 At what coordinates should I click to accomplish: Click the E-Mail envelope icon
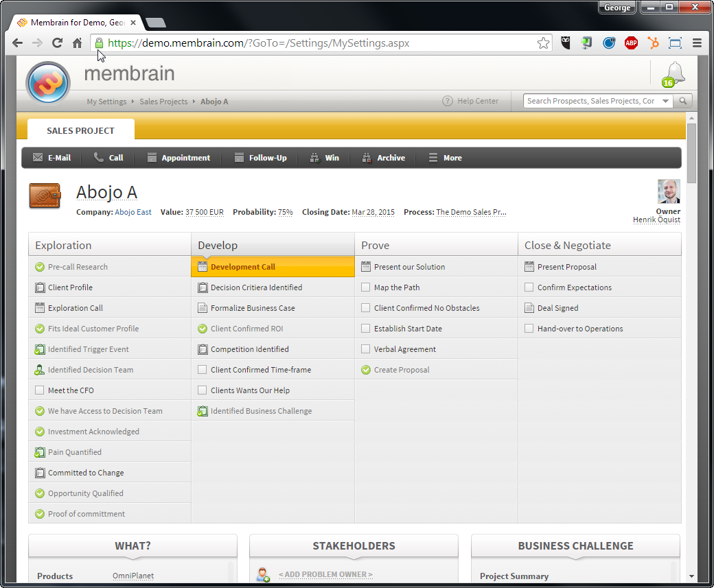[x=38, y=158]
